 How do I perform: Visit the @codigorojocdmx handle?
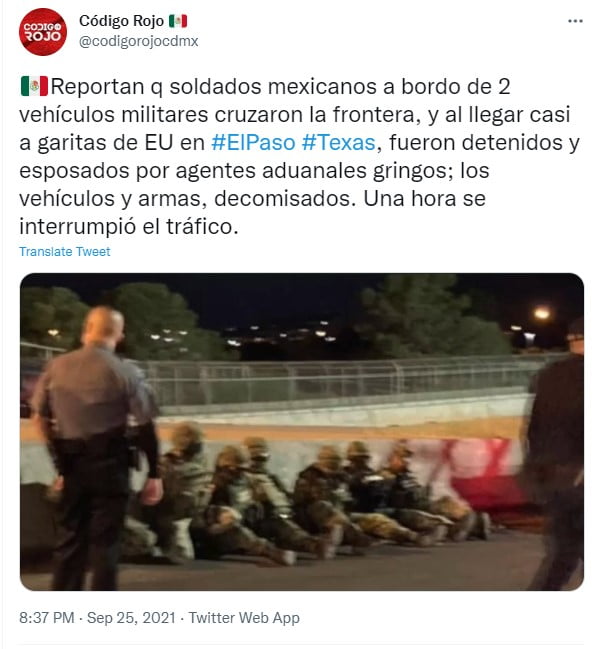coord(139,41)
